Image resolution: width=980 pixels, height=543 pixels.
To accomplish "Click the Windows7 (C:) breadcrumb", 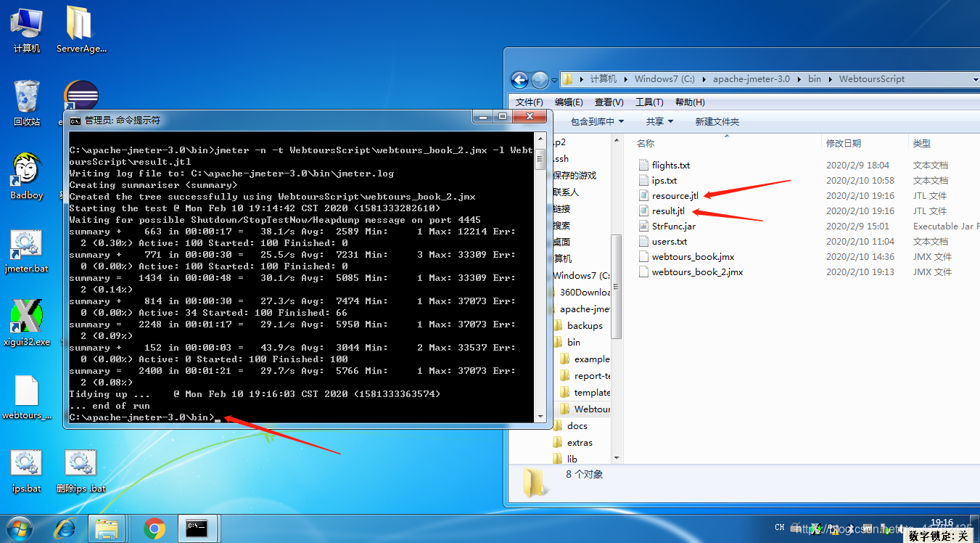I will click(664, 79).
